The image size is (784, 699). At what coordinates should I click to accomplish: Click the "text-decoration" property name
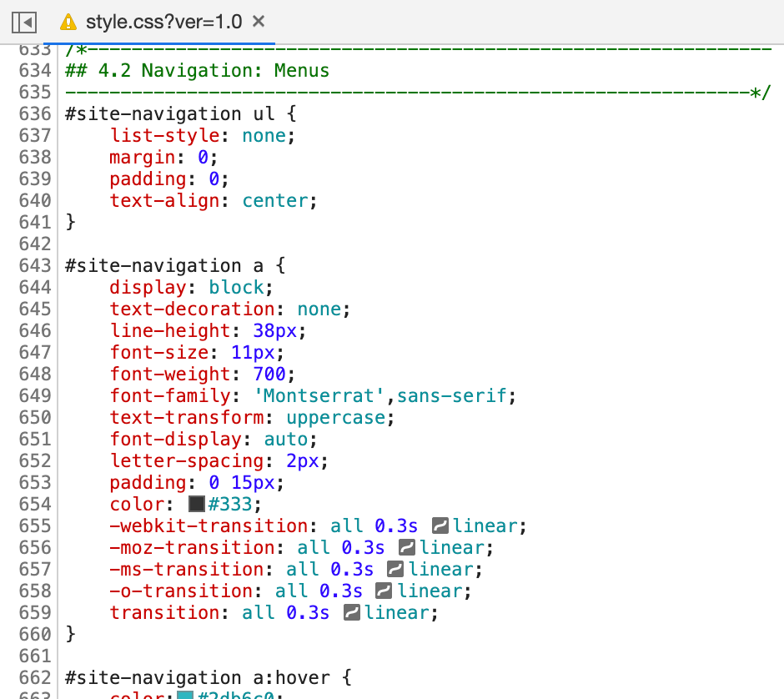pyautogui.click(x=193, y=309)
